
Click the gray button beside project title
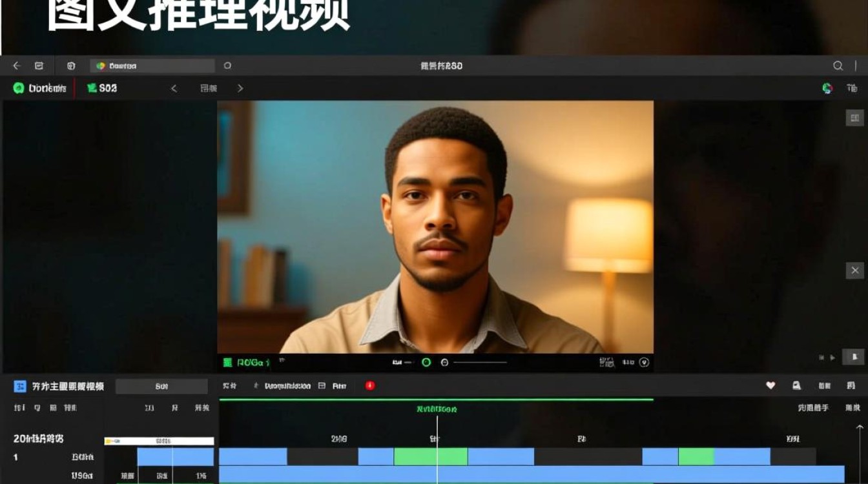point(161,386)
